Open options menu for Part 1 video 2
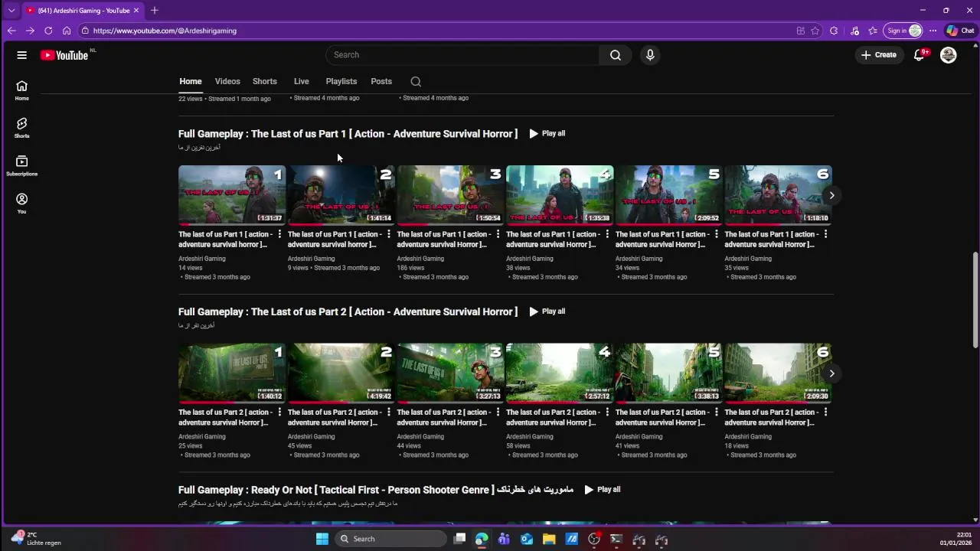Screen dimensions: 980x551 tap(389, 234)
